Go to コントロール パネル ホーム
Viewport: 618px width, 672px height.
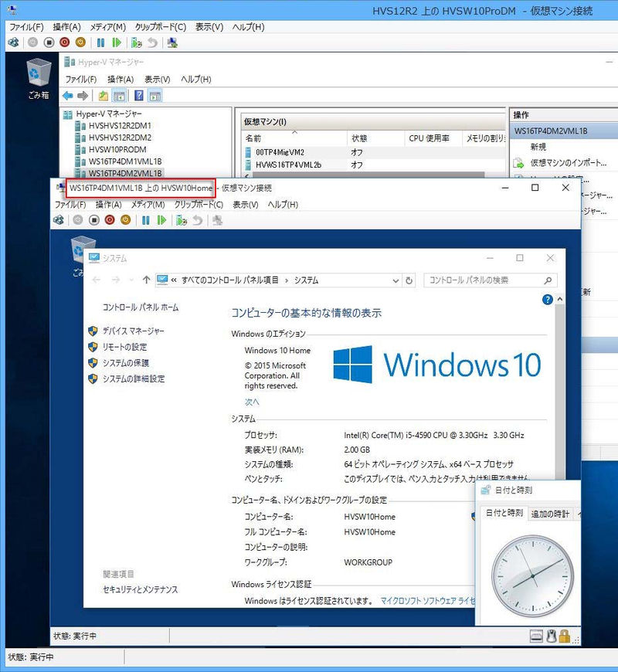point(141,307)
